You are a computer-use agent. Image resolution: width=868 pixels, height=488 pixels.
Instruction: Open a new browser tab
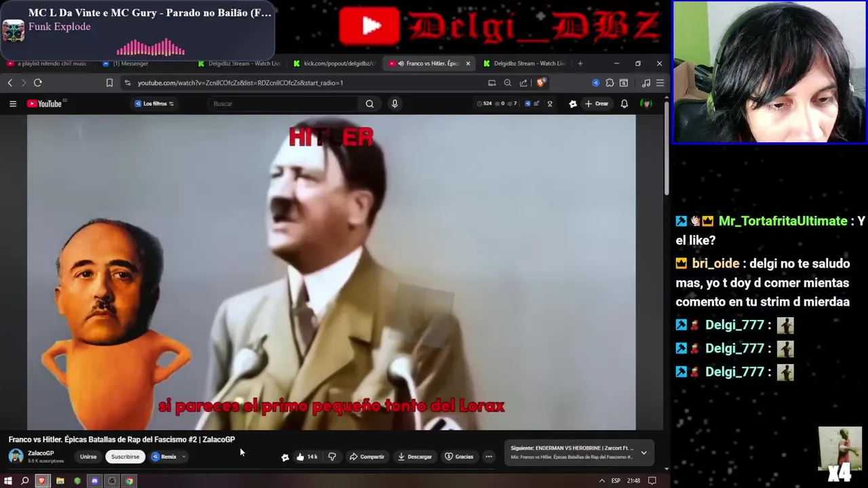[580, 64]
